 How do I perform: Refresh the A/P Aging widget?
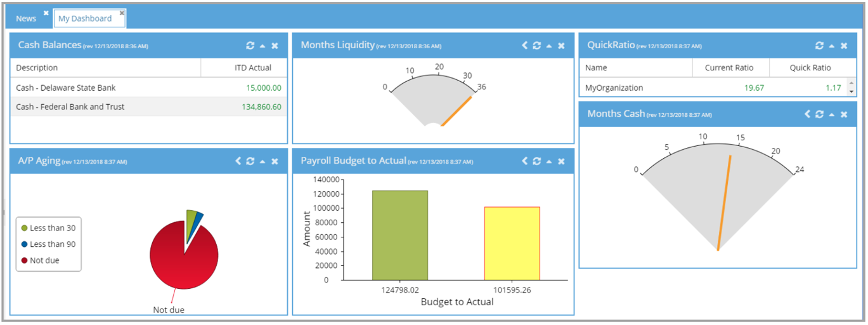coord(250,161)
